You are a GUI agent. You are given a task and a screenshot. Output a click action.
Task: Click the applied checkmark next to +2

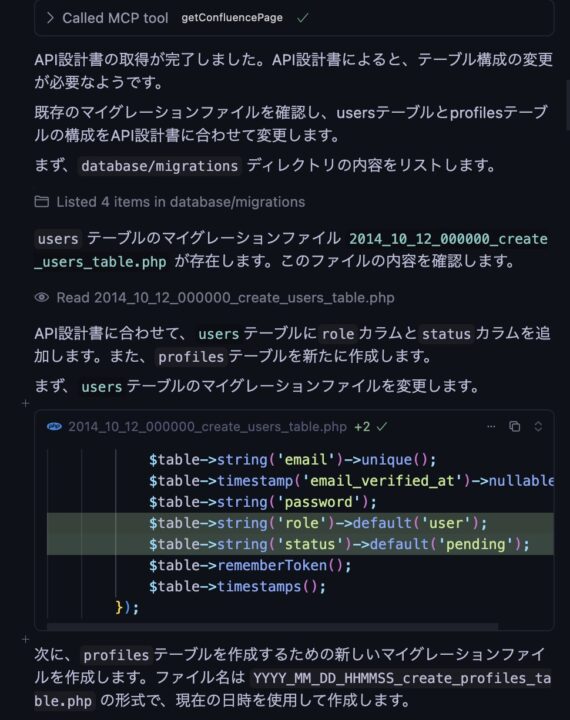coord(381,427)
